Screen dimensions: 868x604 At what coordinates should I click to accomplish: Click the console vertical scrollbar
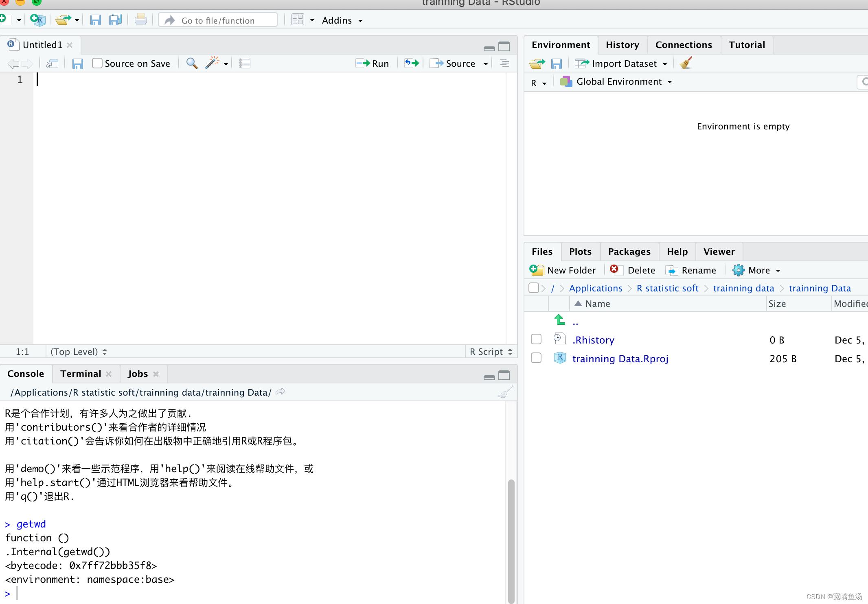pyautogui.click(x=511, y=541)
